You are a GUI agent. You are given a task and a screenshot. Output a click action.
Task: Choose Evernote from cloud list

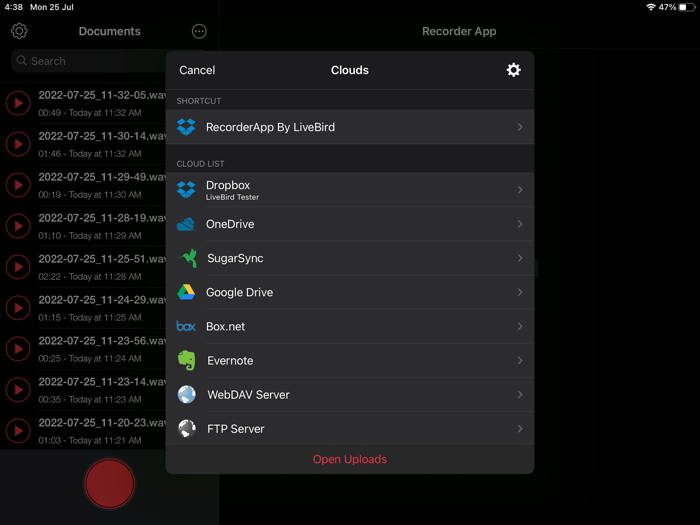[350, 360]
